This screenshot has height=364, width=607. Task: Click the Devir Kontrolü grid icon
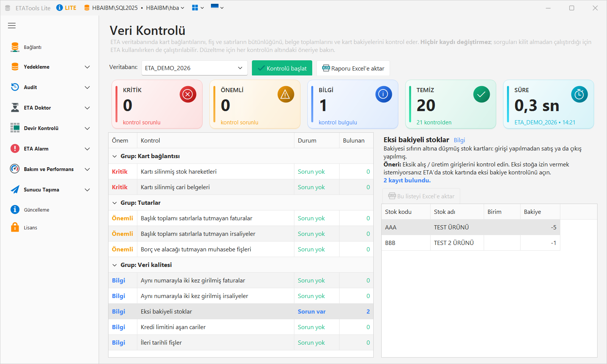pos(15,128)
